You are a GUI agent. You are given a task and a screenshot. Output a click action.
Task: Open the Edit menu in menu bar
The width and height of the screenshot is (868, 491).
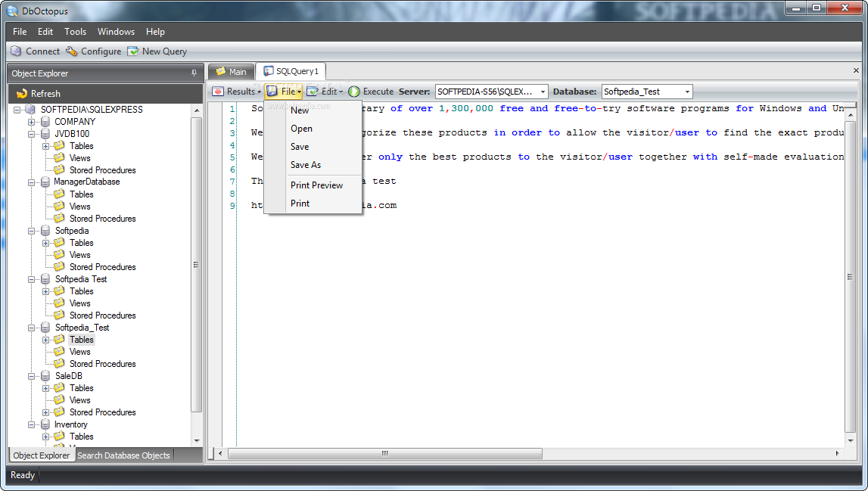click(45, 32)
